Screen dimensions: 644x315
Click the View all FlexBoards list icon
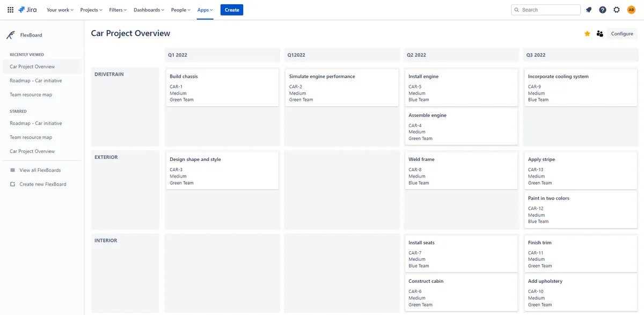pyautogui.click(x=12, y=170)
